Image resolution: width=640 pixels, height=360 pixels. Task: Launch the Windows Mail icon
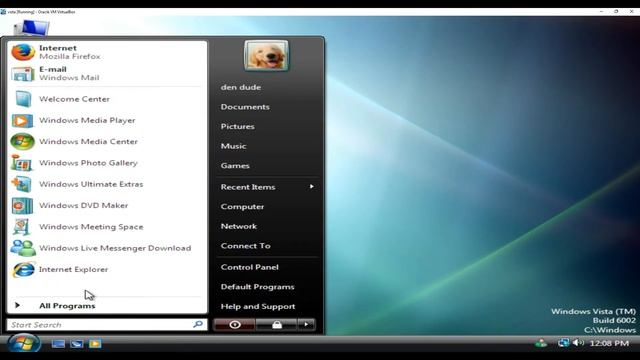[x=23, y=74]
